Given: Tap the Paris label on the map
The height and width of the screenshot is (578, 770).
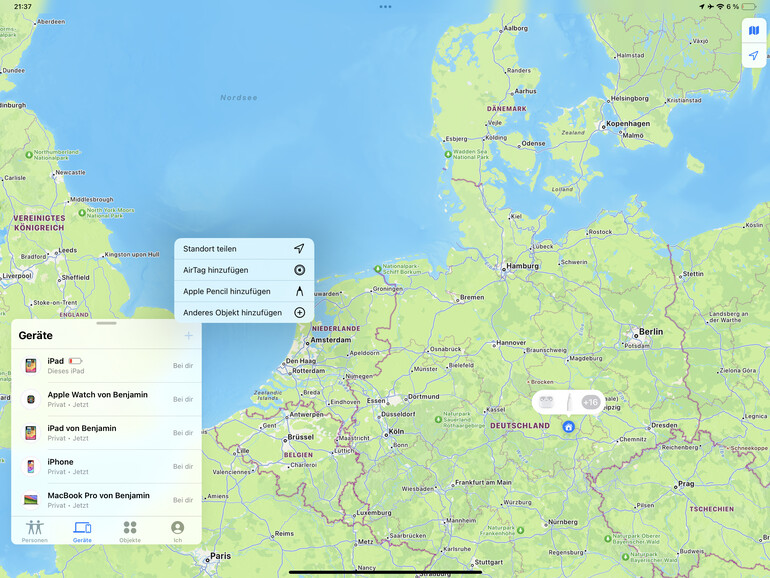Looking at the screenshot, I should pyautogui.click(x=220, y=556).
